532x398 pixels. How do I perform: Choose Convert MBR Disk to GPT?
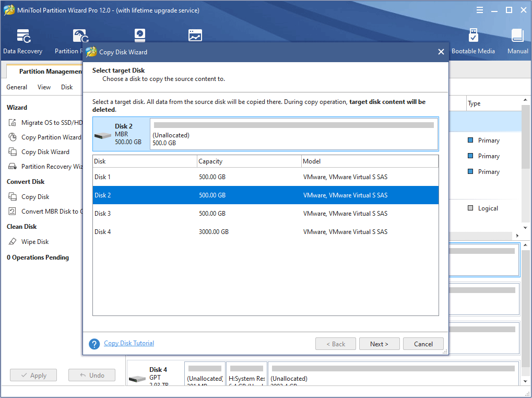(x=45, y=212)
